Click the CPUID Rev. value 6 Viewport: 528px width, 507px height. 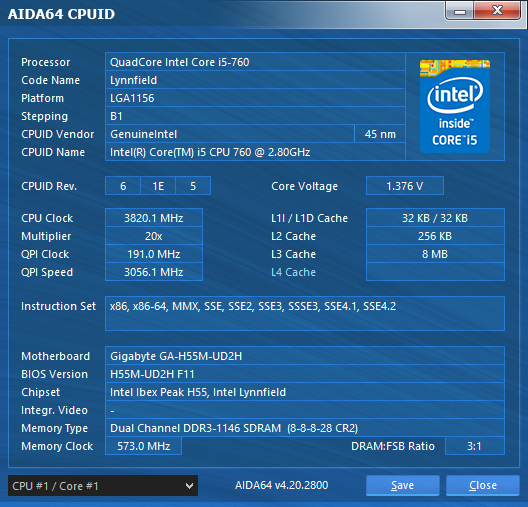click(x=123, y=186)
